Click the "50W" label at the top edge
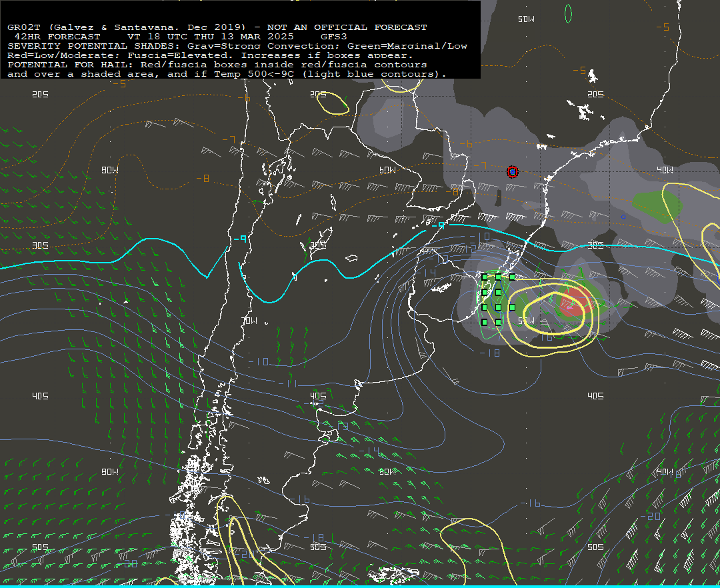 pyautogui.click(x=526, y=19)
